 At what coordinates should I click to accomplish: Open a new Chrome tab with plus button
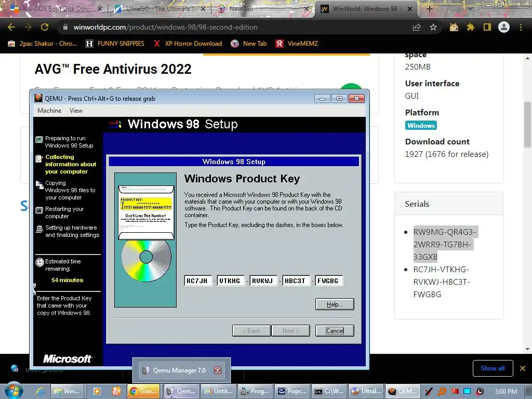click(429, 9)
